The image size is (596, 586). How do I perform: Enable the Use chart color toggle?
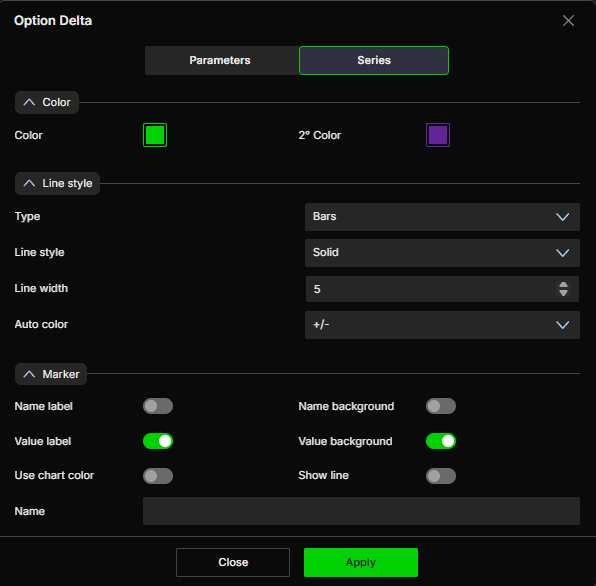[158, 476]
